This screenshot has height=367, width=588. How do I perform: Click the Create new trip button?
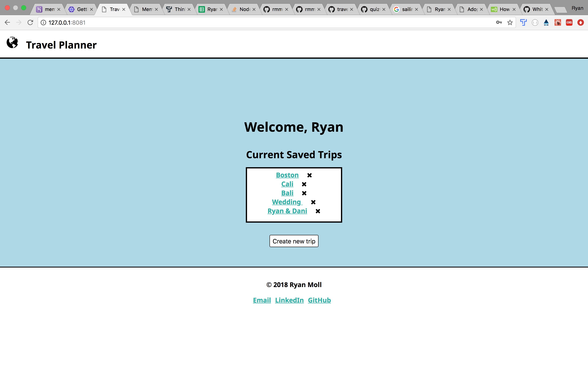coord(294,241)
